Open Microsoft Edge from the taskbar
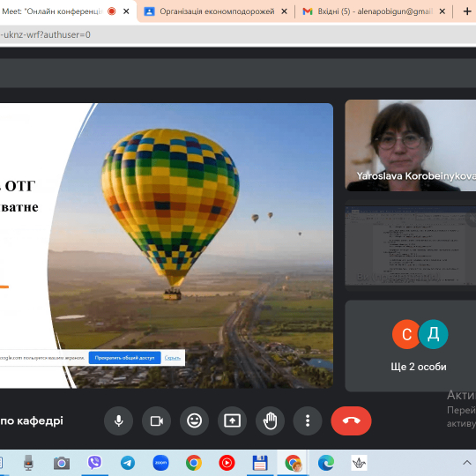 pyautogui.click(x=326, y=463)
